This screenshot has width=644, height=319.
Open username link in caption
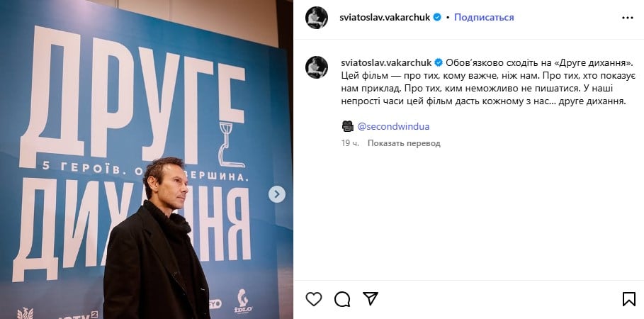tap(386, 62)
